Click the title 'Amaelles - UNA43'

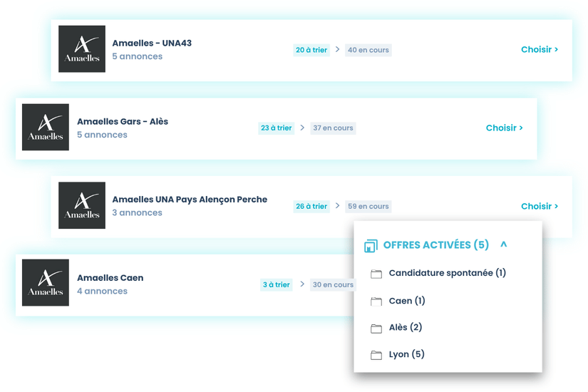(x=152, y=43)
